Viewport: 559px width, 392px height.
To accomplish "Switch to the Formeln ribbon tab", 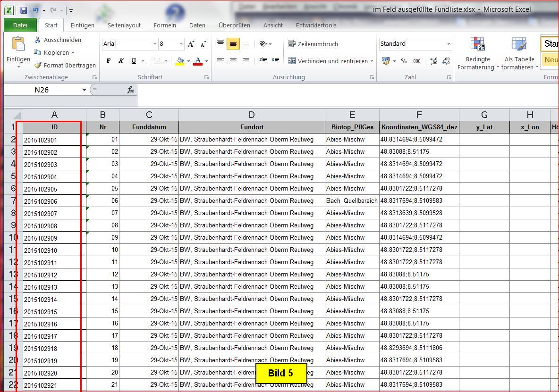I will pos(165,25).
